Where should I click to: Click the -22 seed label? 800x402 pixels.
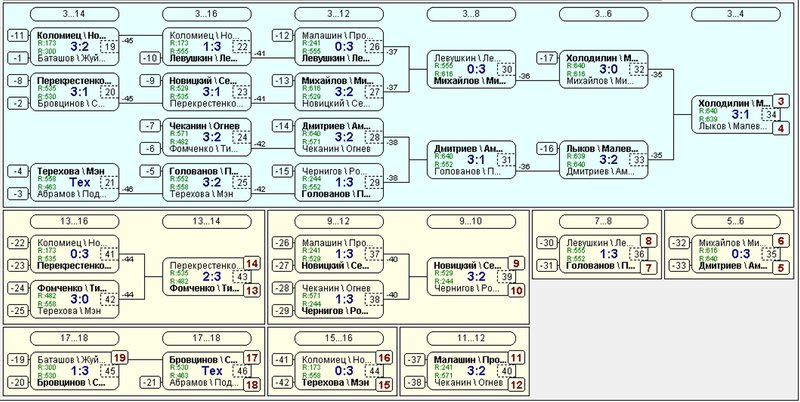pos(18,243)
